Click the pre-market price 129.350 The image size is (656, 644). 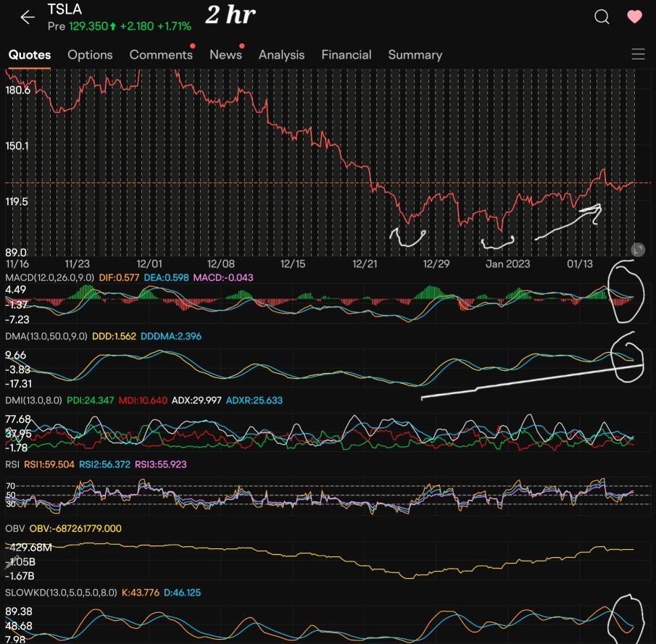pyautogui.click(x=88, y=26)
